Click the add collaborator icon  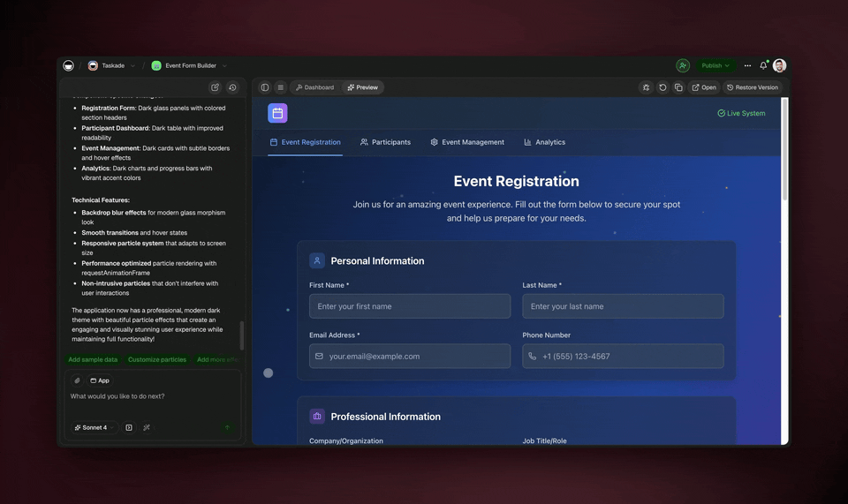tap(683, 65)
